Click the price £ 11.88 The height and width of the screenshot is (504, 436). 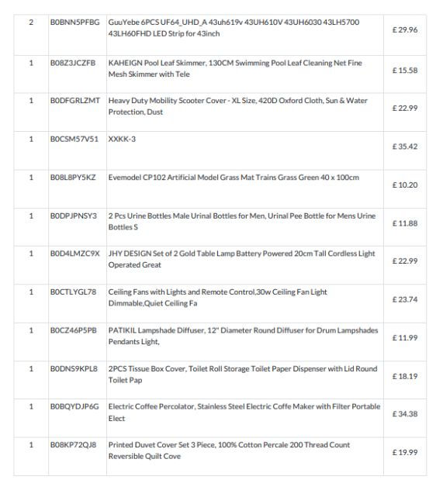pos(405,223)
